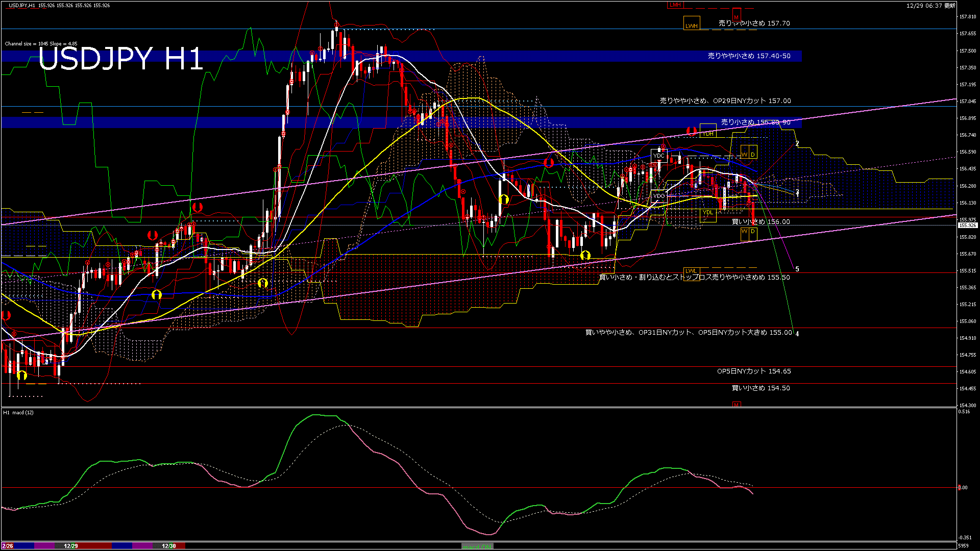This screenshot has height=551, width=980.
Task: Click the white YDC marker box
Action: pyautogui.click(x=658, y=155)
